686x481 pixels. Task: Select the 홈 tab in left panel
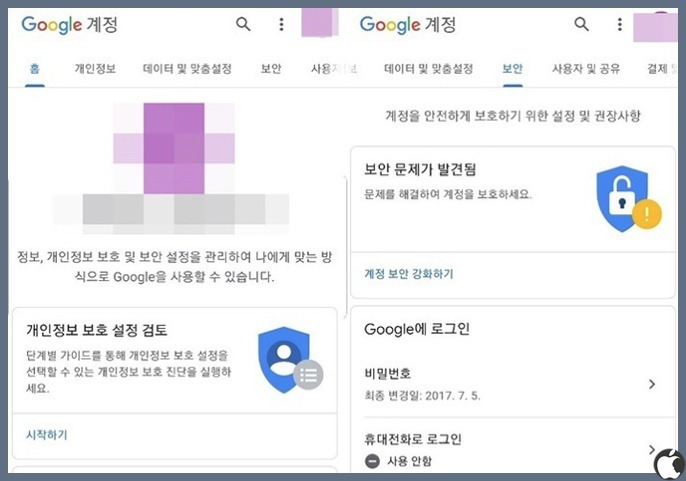35,69
